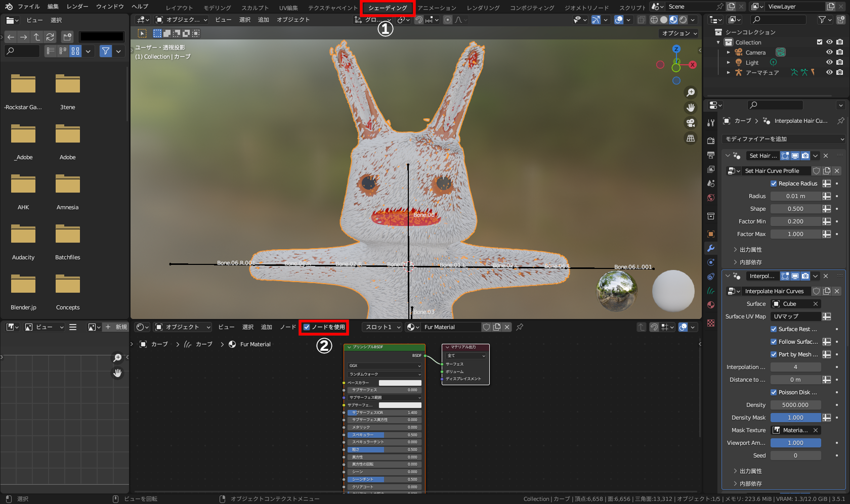Switch to the モデリング workspace tab
Image resolution: width=850 pixels, height=504 pixels.
tap(217, 8)
